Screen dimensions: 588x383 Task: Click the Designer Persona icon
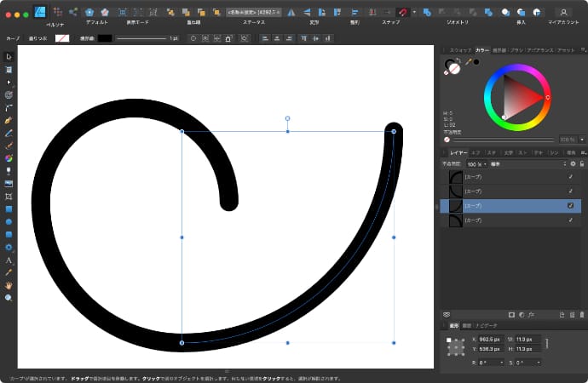click(39, 12)
